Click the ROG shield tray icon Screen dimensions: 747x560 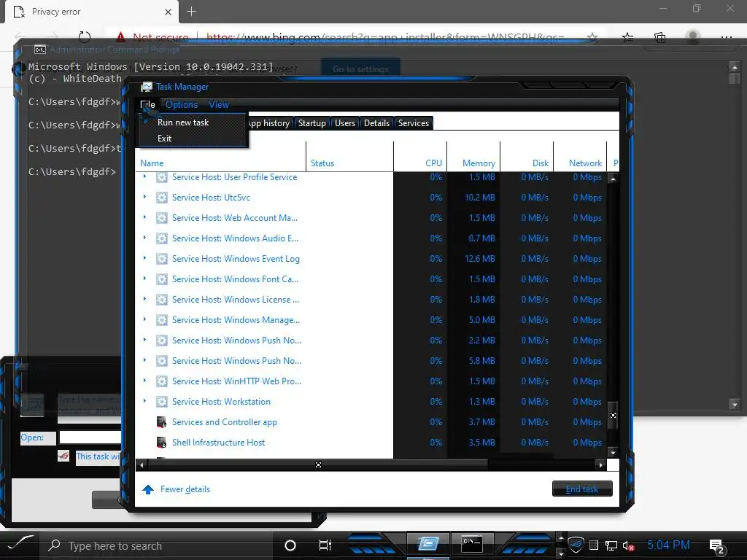[576, 545]
